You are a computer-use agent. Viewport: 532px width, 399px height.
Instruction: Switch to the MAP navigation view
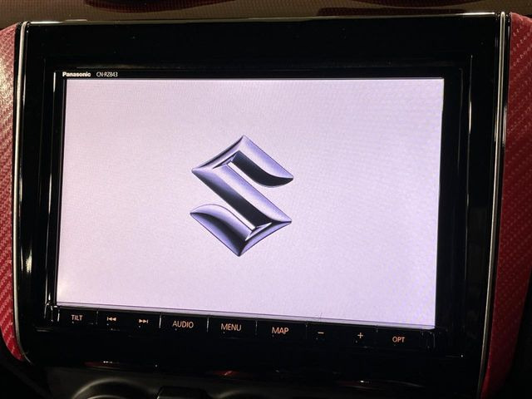(280, 330)
